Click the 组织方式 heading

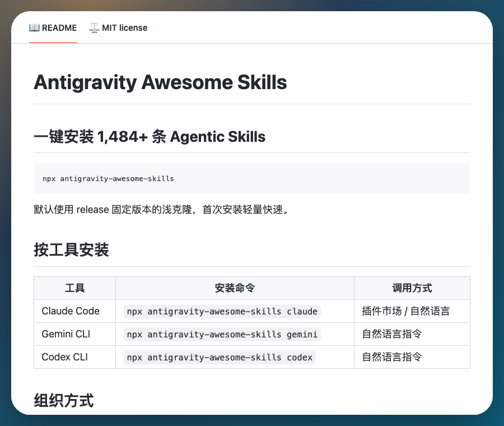pos(64,401)
